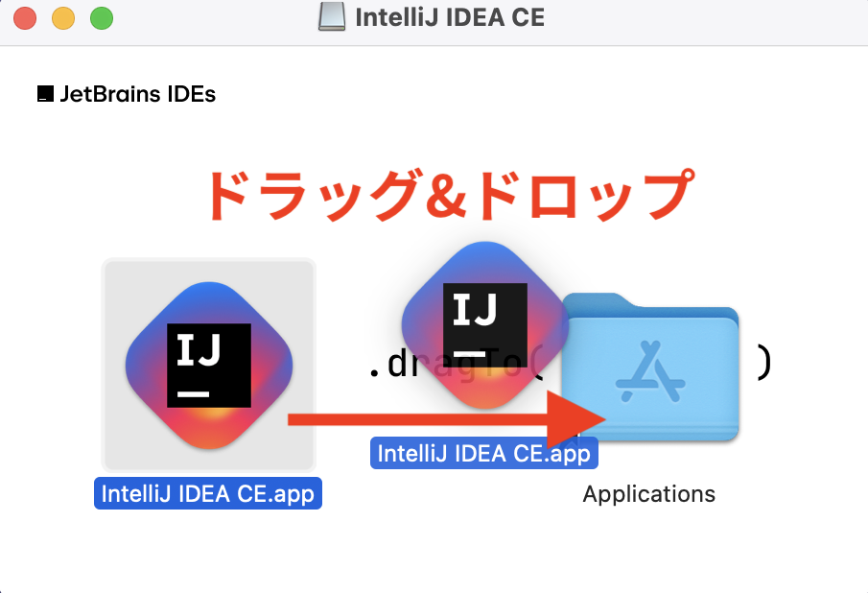Close the installer window with red button
This screenshot has height=593, width=868.
(25, 17)
